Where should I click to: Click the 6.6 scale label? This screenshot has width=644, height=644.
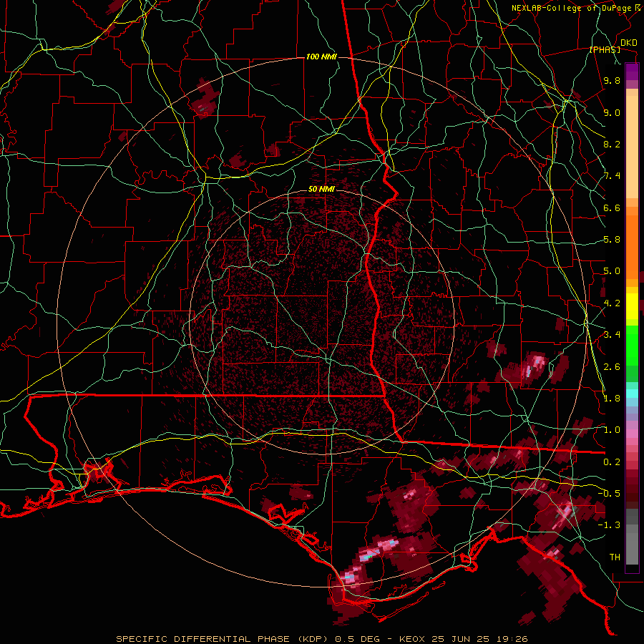[x=612, y=208]
